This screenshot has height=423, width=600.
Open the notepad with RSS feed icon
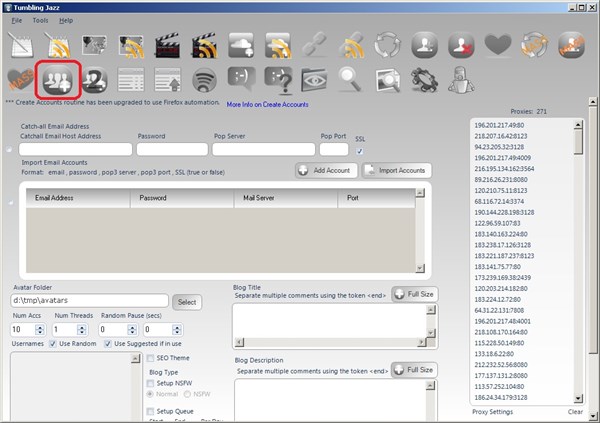point(57,45)
